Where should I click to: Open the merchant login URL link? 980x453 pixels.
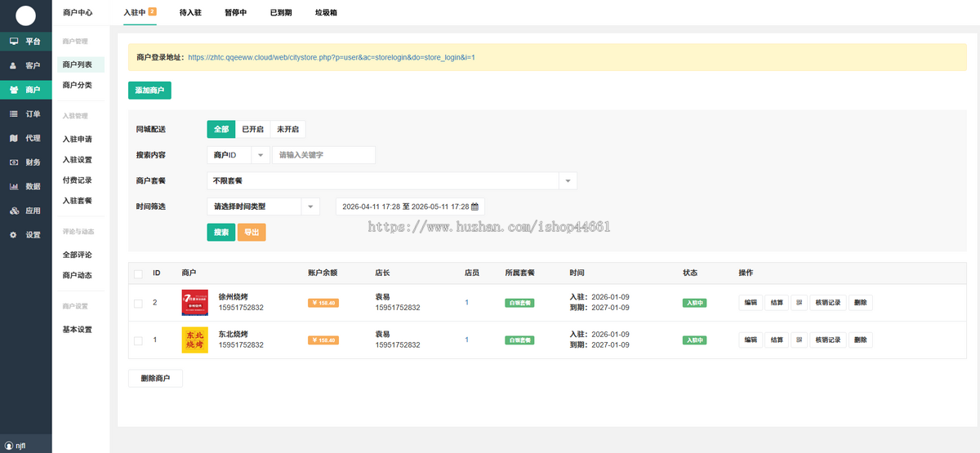(x=332, y=57)
